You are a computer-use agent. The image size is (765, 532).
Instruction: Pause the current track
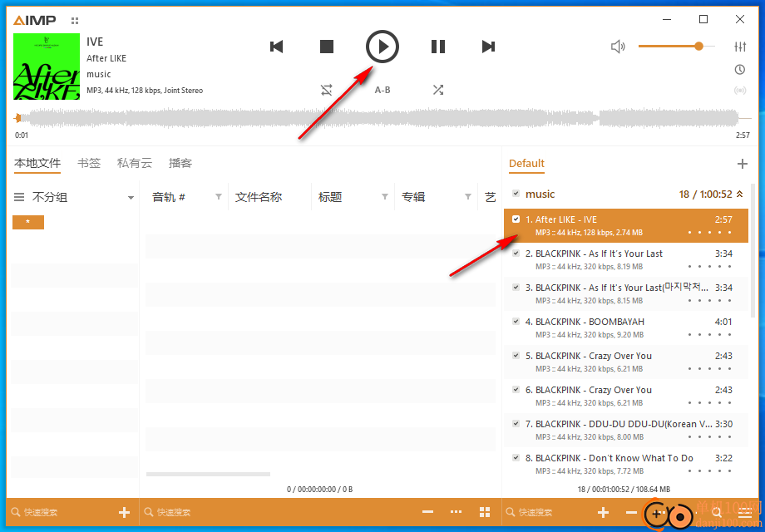(x=438, y=47)
